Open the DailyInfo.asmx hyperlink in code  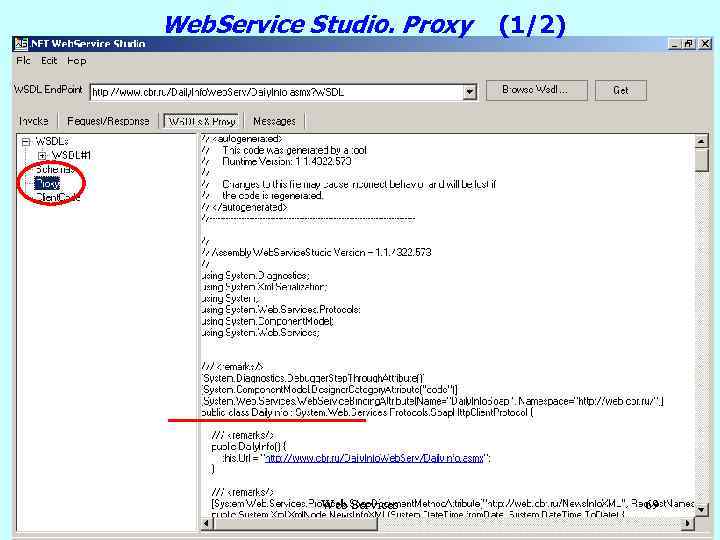(x=374, y=458)
